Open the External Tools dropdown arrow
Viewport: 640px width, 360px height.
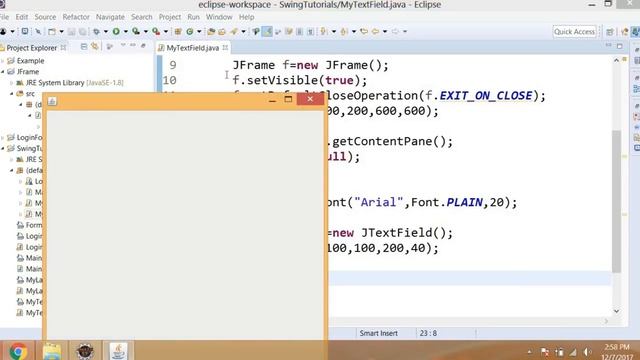[166, 31]
